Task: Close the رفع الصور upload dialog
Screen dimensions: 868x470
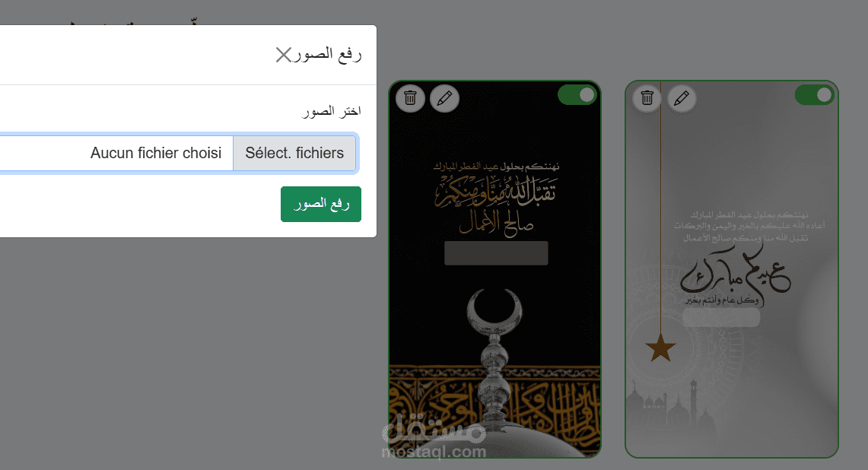Action: 284,55
